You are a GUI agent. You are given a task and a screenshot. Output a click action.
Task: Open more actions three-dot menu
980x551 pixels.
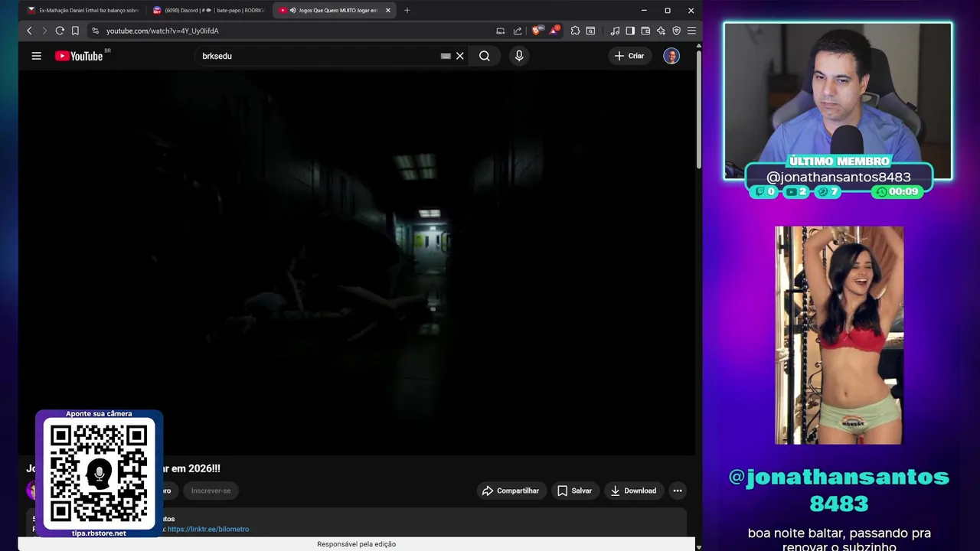(x=678, y=491)
